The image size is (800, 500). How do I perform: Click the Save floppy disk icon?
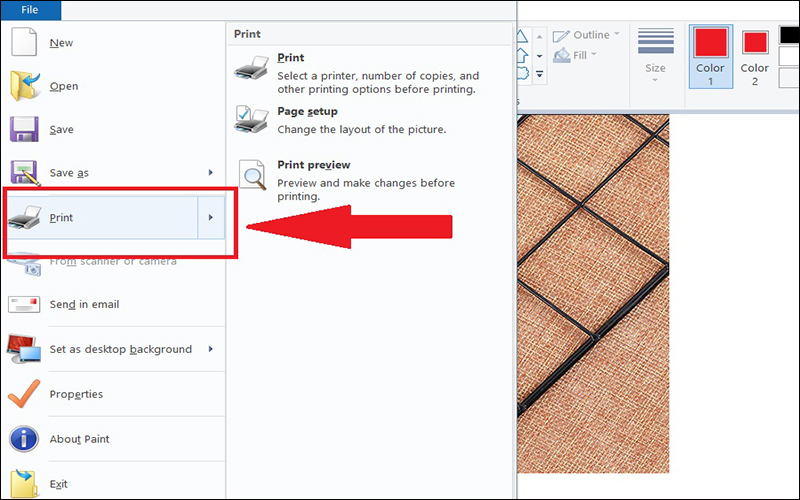point(24,130)
